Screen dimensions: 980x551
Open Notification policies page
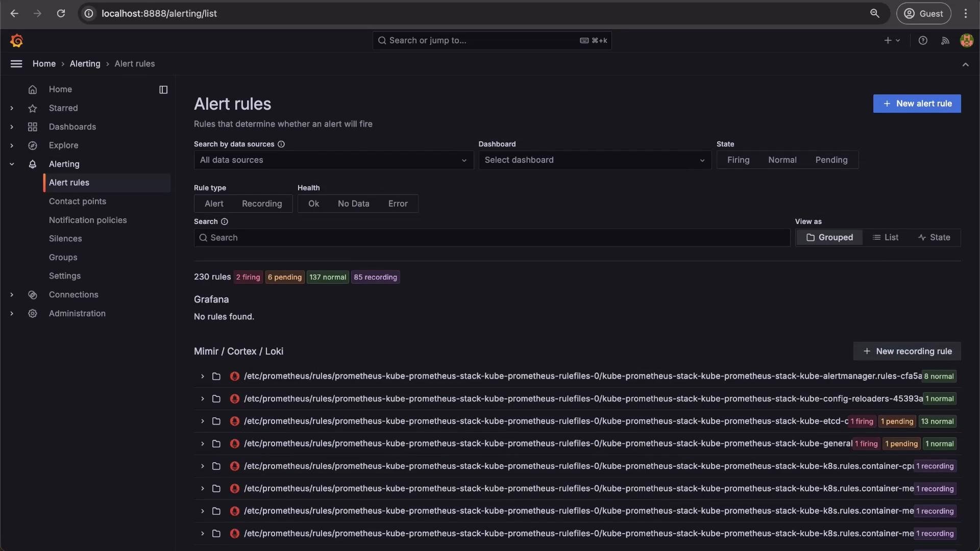tap(88, 220)
